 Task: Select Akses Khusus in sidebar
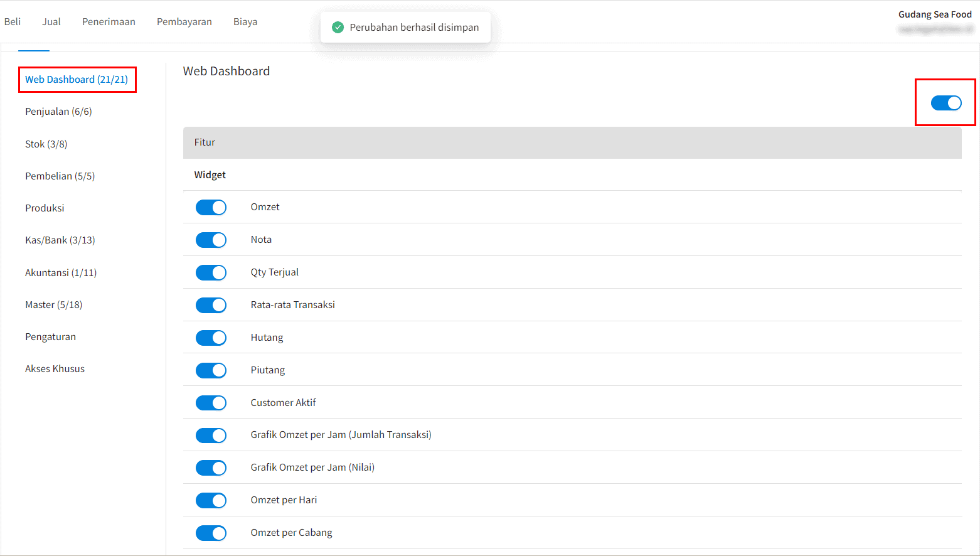pyautogui.click(x=55, y=369)
